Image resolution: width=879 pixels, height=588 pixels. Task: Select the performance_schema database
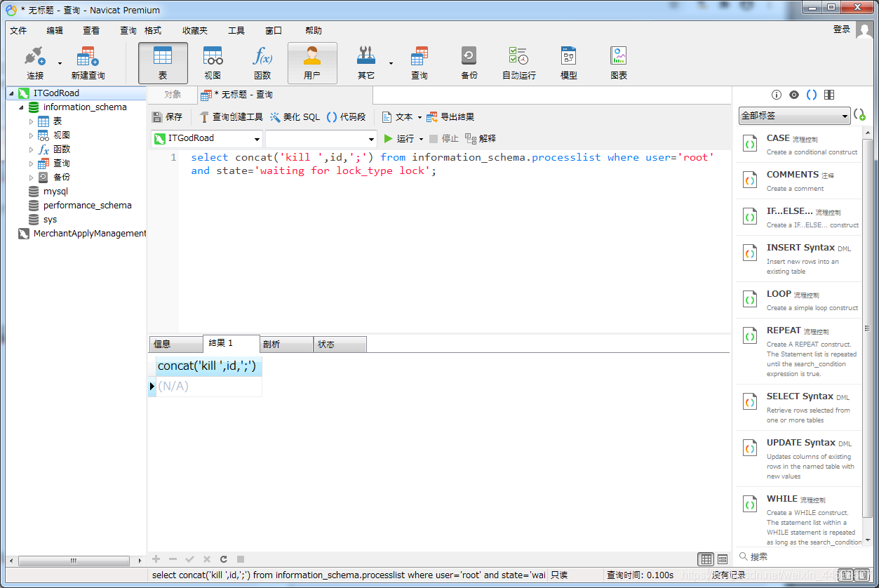pyautogui.click(x=87, y=206)
